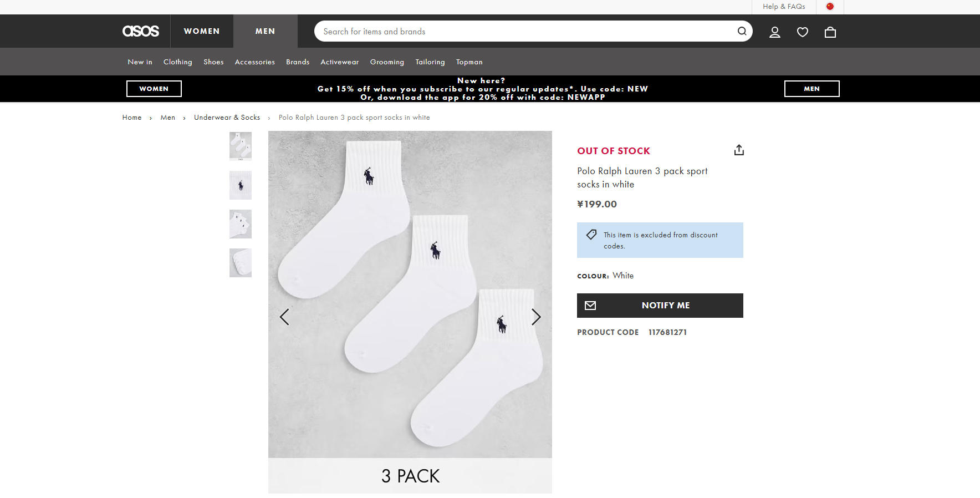Click the Help & FAQs link
Image resolution: width=980 pixels, height=498 pixels.
coord(784,7)
